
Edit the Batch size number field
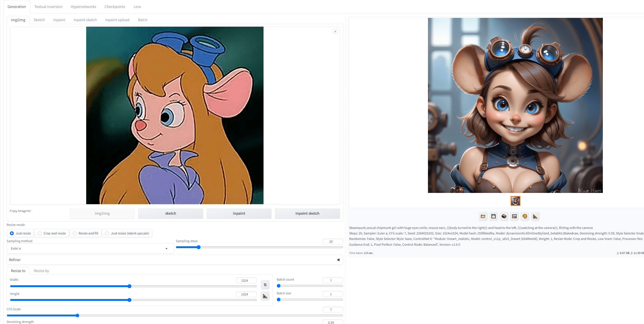333,294
